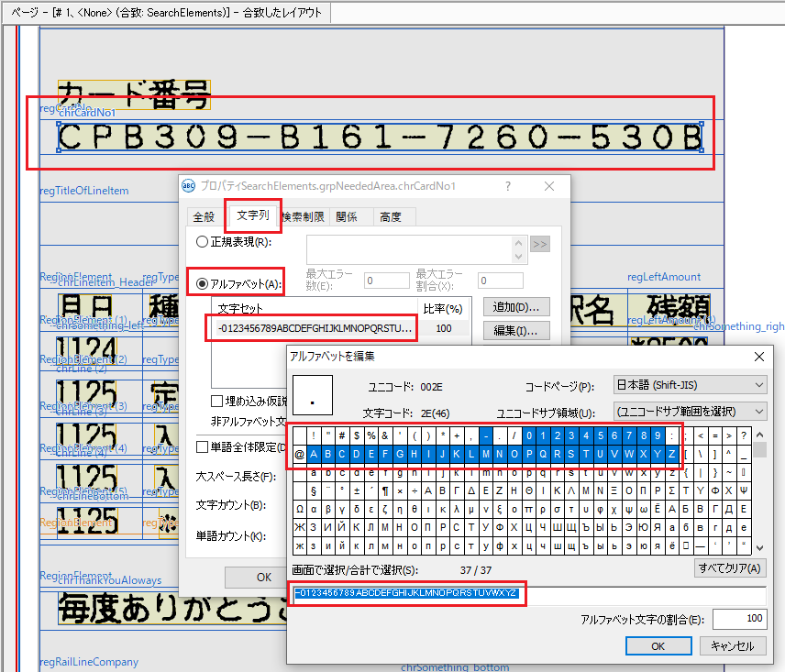The image size is (785, 672).
Task: Select the § character in the grid
Action: click(314, 490)
